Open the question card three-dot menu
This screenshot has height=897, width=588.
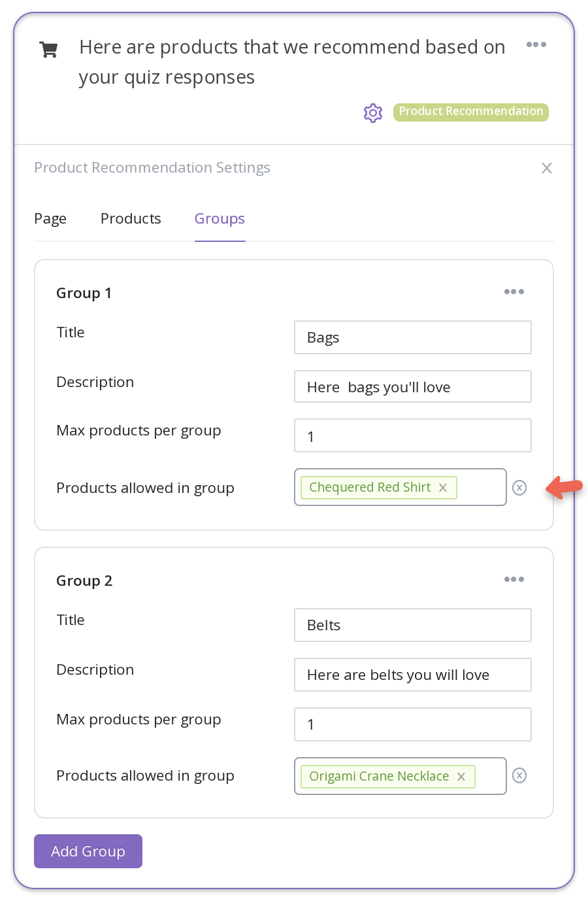click(x=536, y=44)
